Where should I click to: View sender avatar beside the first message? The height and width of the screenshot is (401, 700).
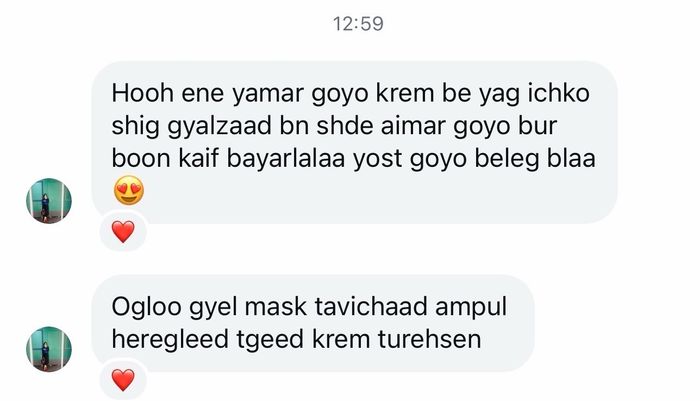coord(49,201)
